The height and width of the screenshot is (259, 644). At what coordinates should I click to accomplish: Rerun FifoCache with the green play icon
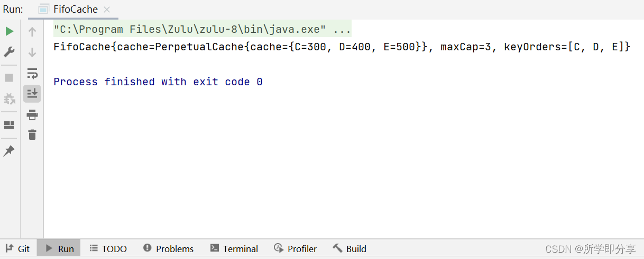[9, 31]
